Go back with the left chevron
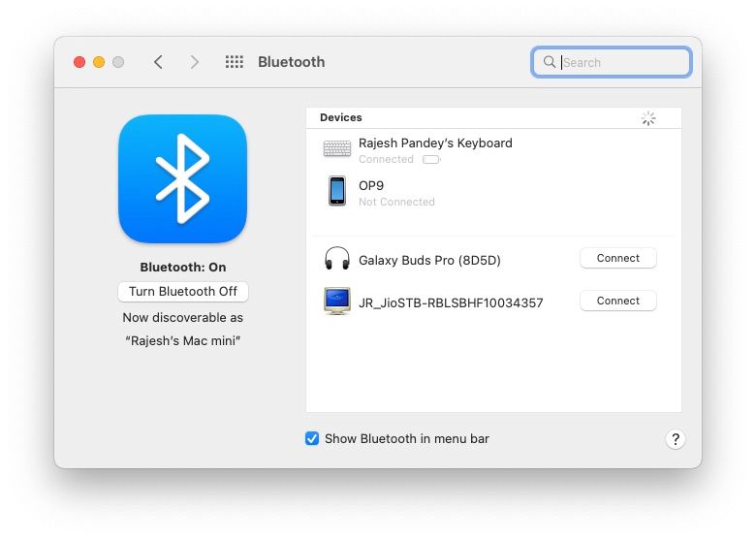 click(x=158, y=62)
